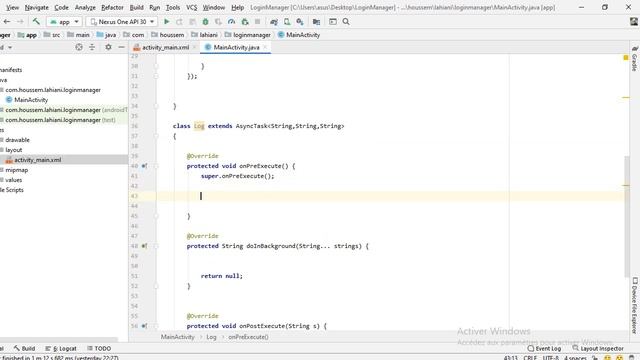The width and height of the screenshot is (640, 360).
Task: Close the MainActivity.java tab
Action: [x=265, y=47]
